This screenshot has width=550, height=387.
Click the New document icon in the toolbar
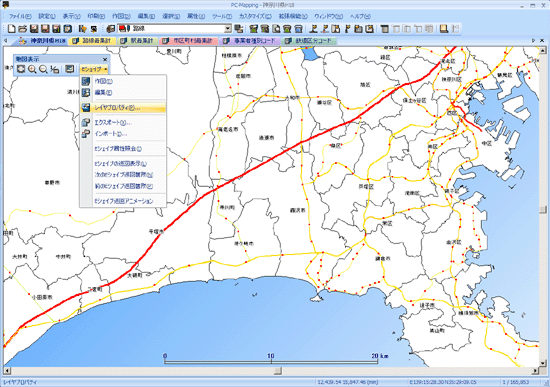point(12,28)
